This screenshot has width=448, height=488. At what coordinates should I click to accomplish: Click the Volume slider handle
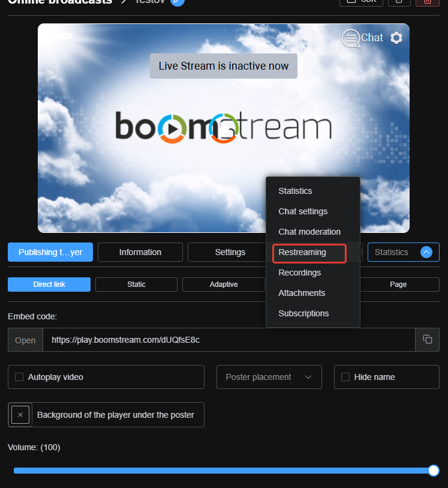click(434, 470)
